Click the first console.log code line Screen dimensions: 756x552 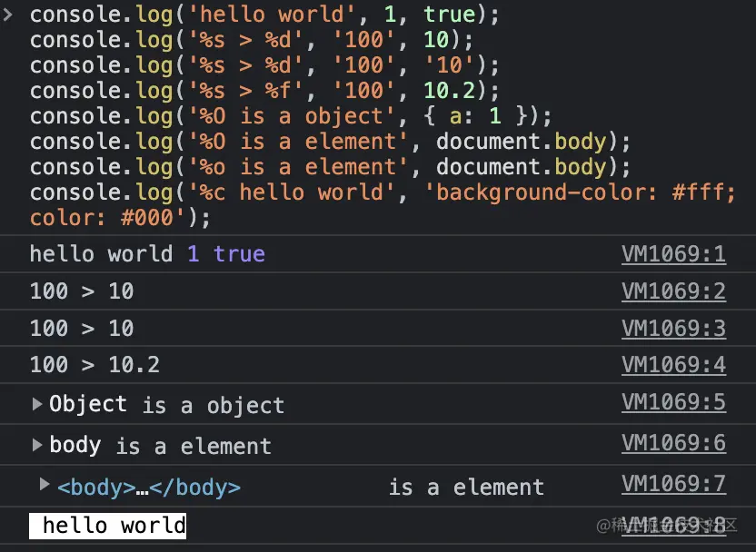(x=264, y=15)
